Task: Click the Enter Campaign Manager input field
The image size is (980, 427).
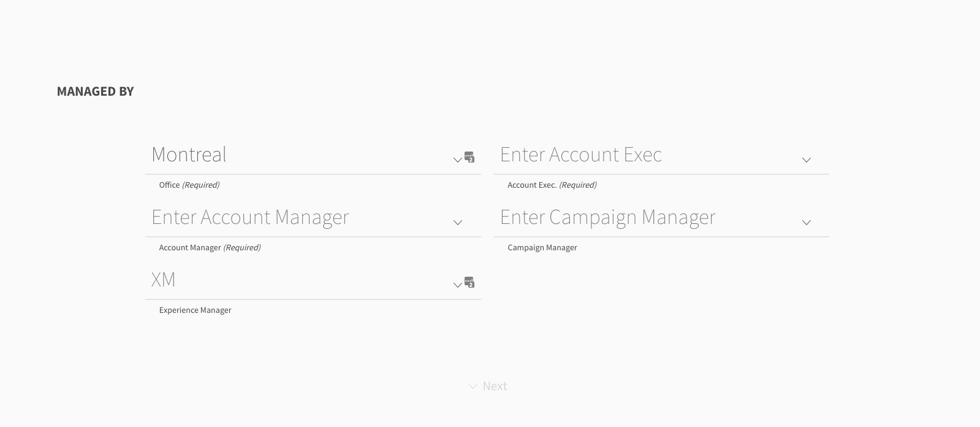Action: [613, 218]
